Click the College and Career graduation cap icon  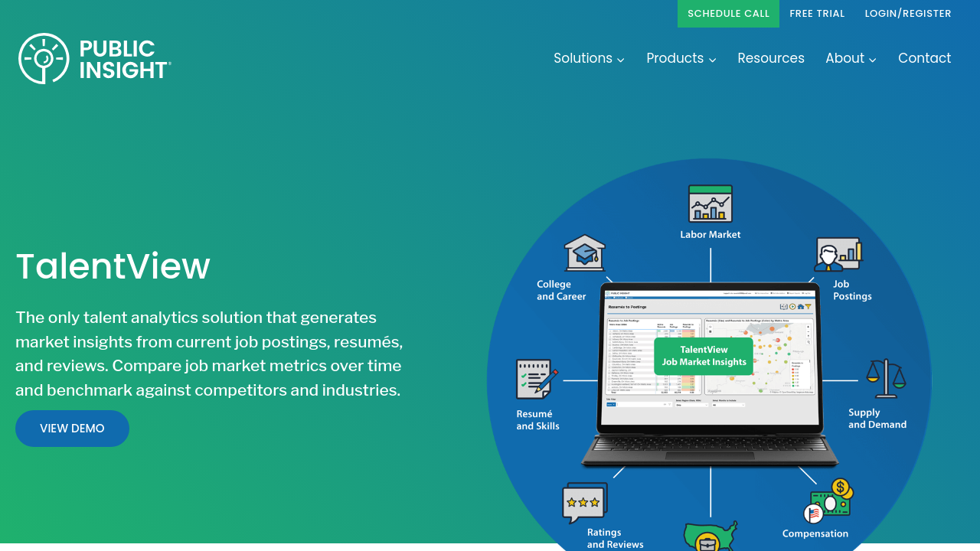[x=585, y=253]
